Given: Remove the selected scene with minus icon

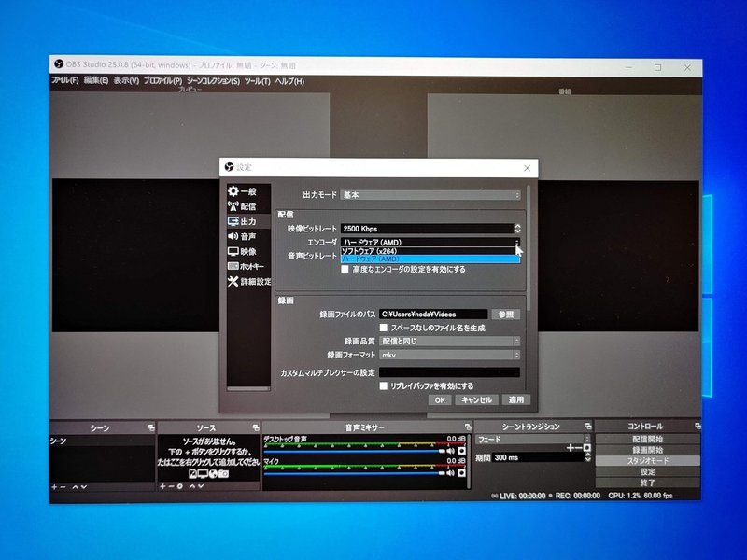Looking at the screenshot, I should (63, 487).
